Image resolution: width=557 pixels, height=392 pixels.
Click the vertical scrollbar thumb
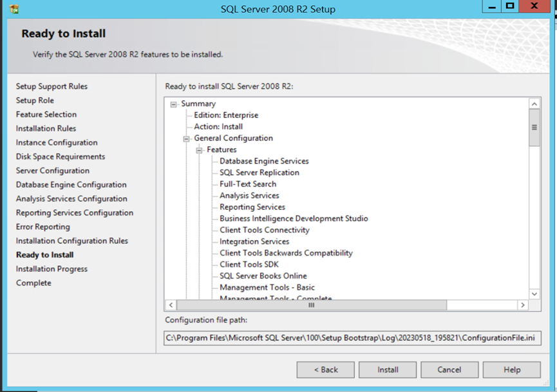(534, 127)
